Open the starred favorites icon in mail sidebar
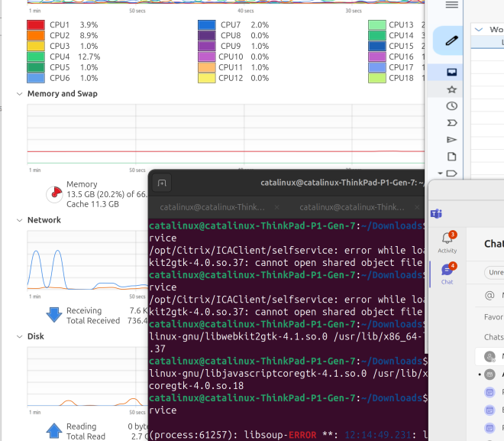 click(x=451, y=89)
